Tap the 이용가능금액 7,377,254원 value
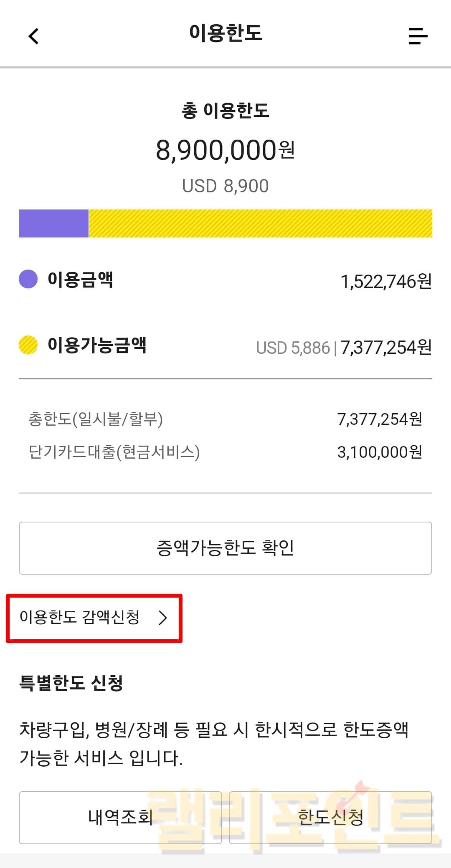The image size is (451, 868). (386, 347)
